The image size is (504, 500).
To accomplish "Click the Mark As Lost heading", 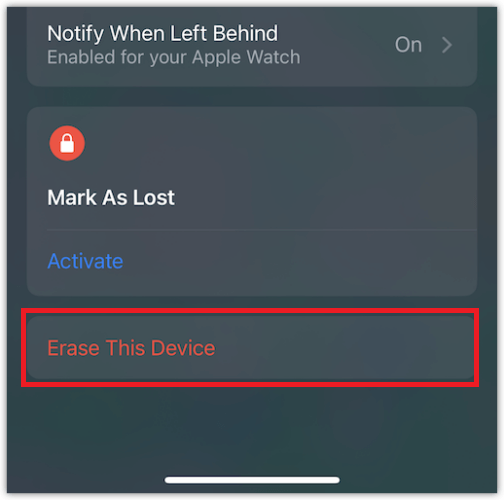I will [x=111, y=198].
